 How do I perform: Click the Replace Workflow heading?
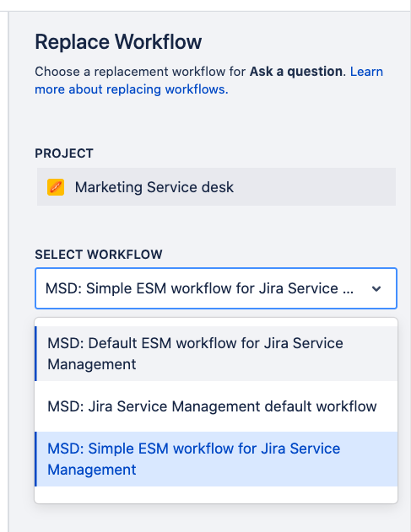(x=118, y=41)
